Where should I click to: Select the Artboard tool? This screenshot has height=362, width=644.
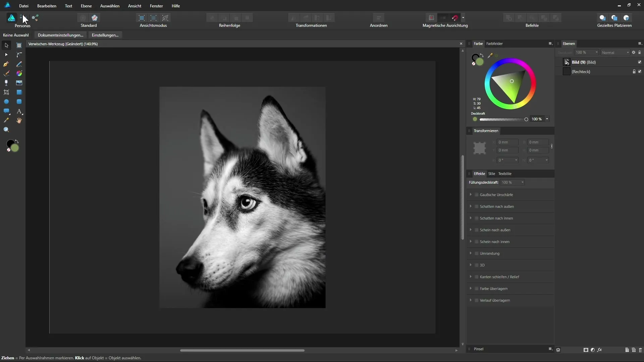coord(19,45)
